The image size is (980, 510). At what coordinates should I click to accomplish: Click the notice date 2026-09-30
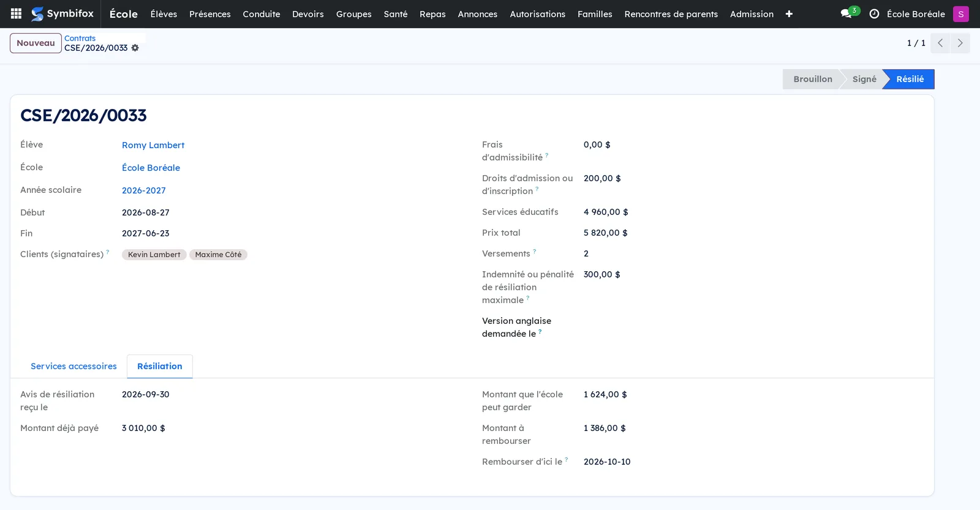click(146, 394)
